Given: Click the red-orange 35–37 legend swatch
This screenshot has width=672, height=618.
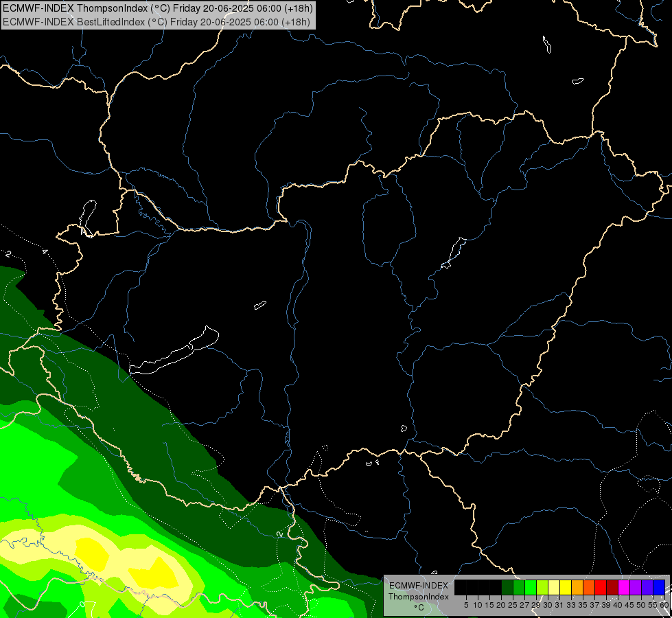Looking at the screenshot, I should tap(589, 587).
